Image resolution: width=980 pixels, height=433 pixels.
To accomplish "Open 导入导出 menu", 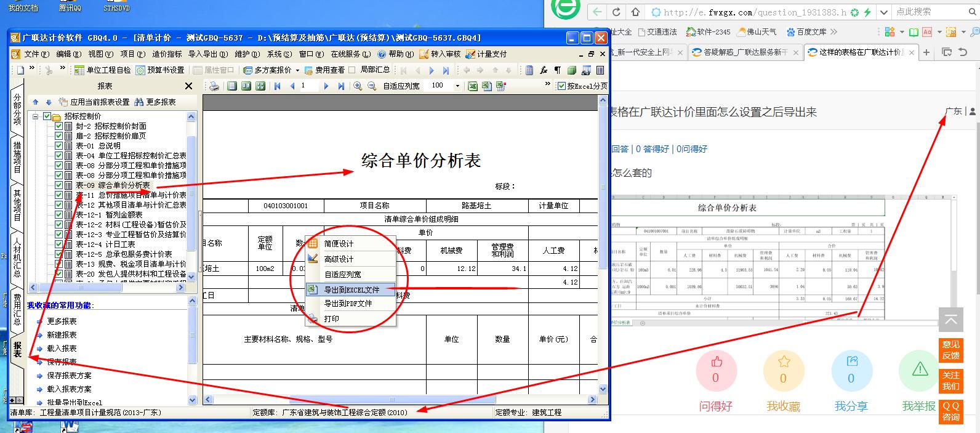I will [208, 54].
